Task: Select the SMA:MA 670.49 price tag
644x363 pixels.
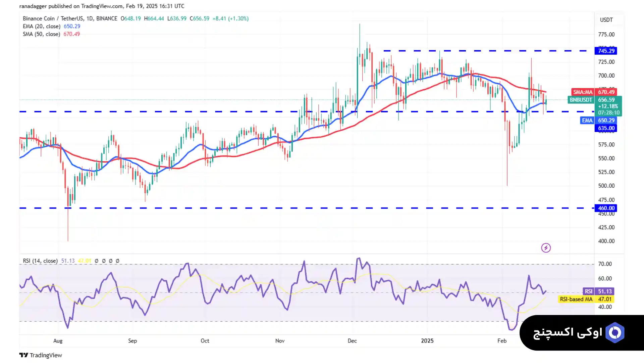Action: [x=594, y=92]
